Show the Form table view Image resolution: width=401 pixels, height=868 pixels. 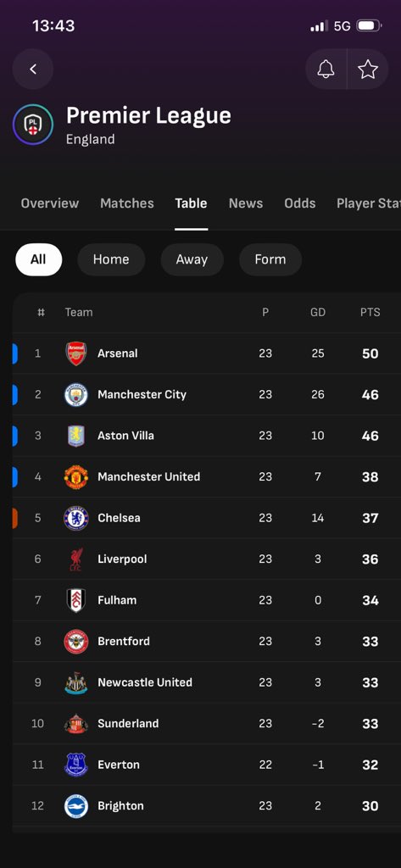point(270,259)
